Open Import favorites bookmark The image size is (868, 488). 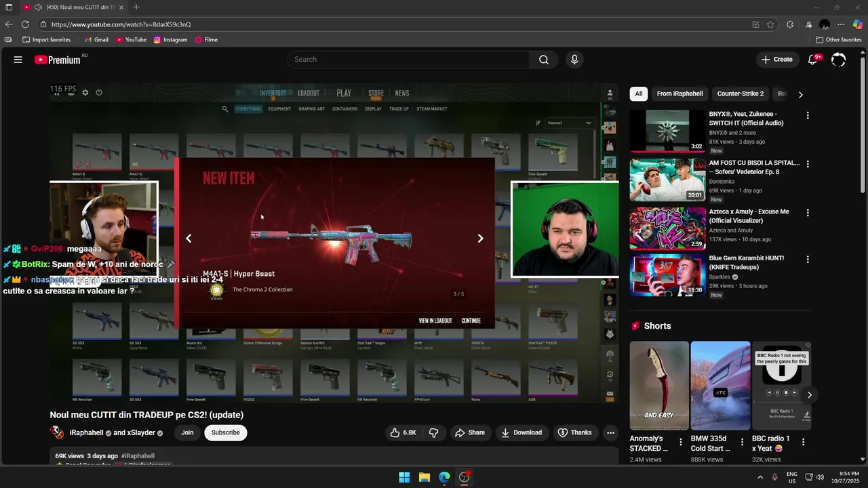click(46, 40)
